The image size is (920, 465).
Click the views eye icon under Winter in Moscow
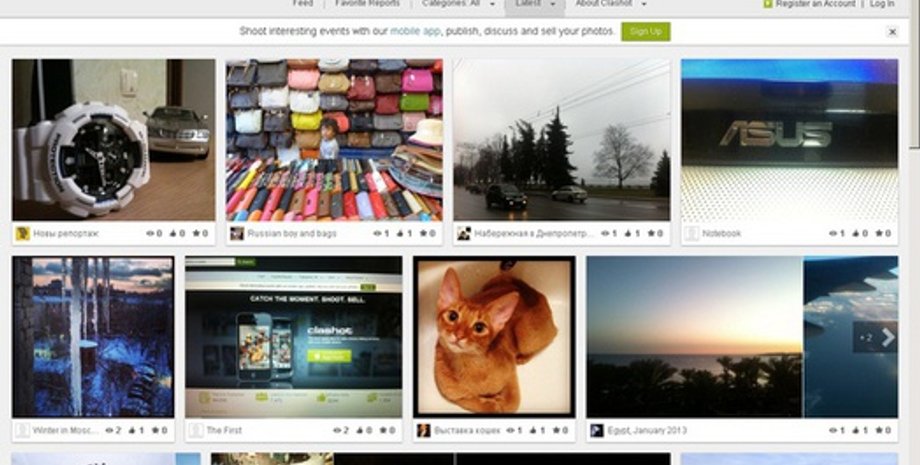(109, 430)
